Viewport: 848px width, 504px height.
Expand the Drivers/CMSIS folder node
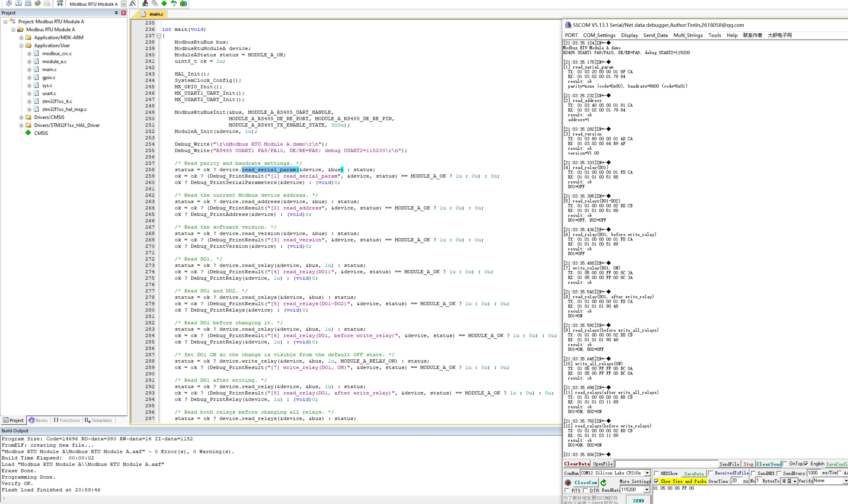(x=21, y=117)
